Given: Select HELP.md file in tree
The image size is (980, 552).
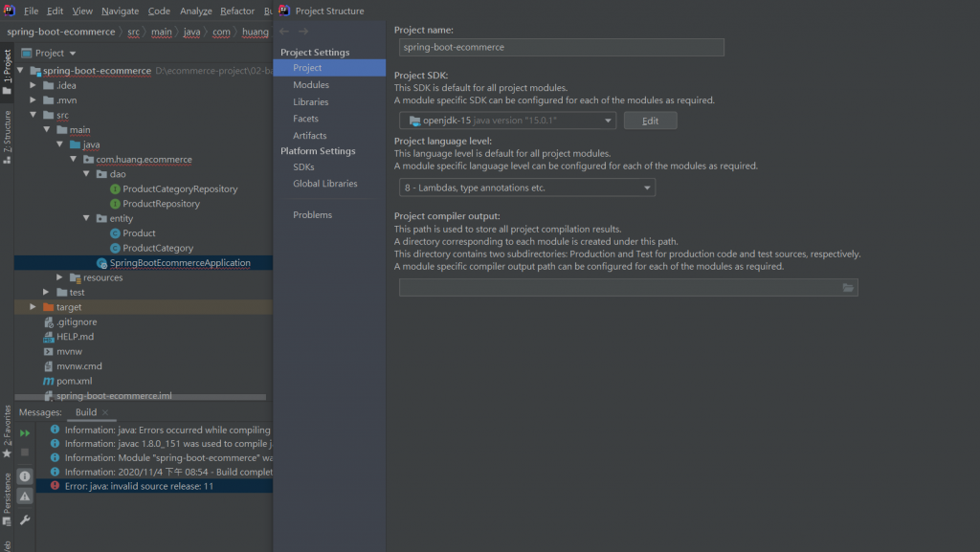Looking at the screenshot, I should coord(75,337).
